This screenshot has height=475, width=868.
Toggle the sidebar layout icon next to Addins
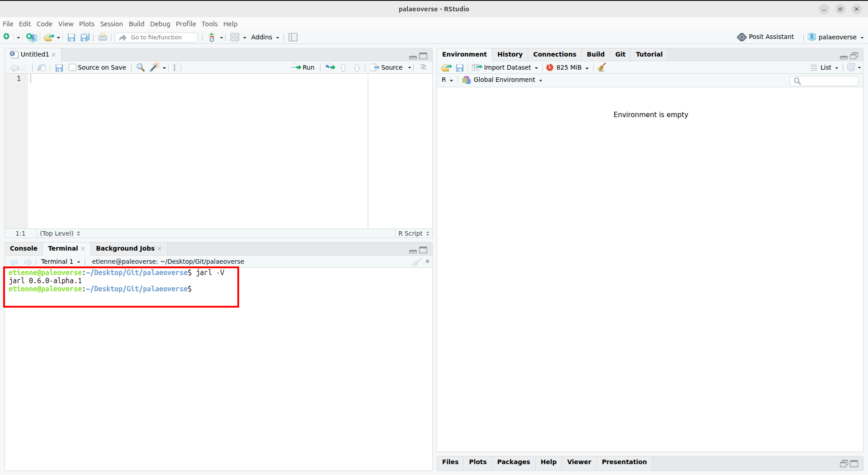point(293,37)
